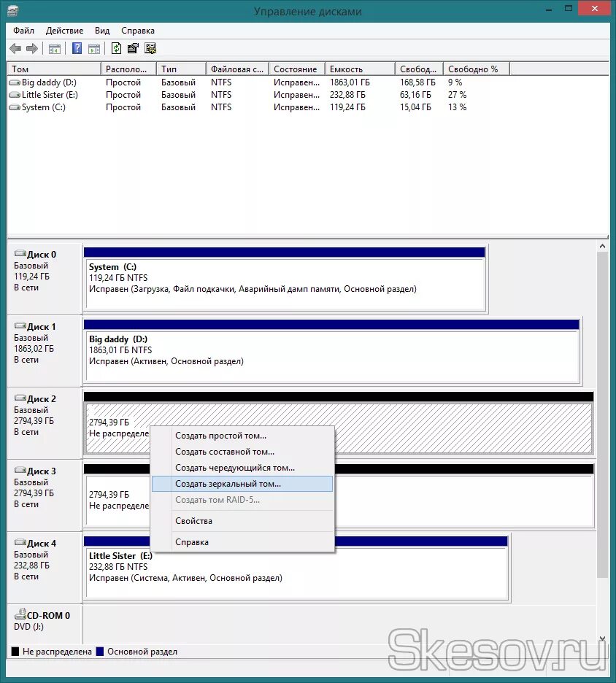Open the Действие menu
Viewport: 616px width, 683px height.
tap(65, 31)
